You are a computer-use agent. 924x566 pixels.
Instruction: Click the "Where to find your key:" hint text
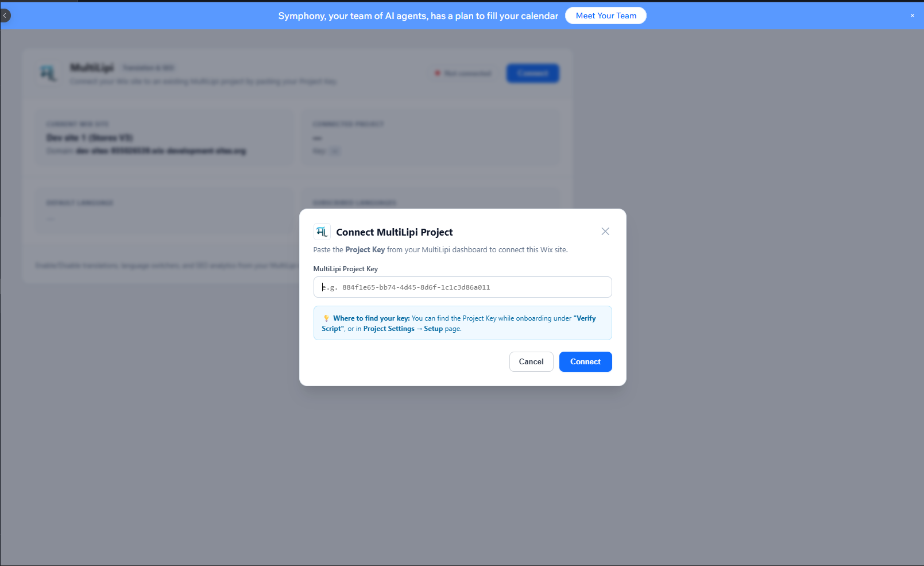[372, 318]
